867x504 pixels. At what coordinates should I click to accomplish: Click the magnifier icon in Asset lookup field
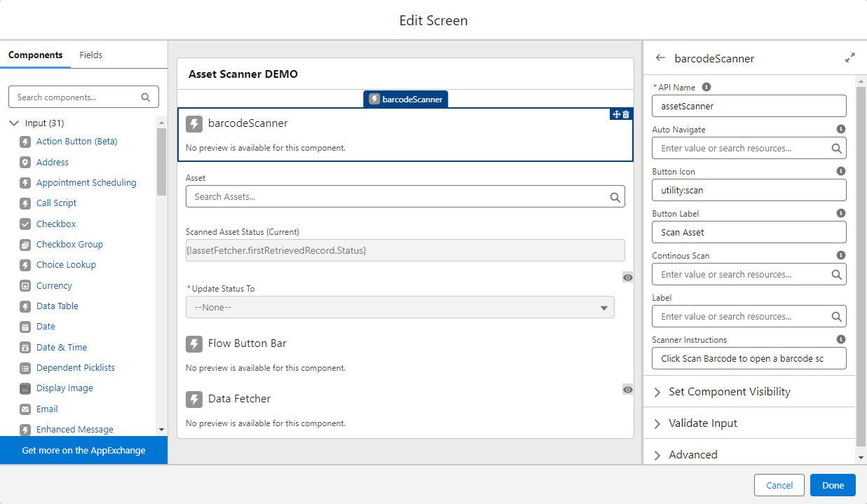pos(615,197)
